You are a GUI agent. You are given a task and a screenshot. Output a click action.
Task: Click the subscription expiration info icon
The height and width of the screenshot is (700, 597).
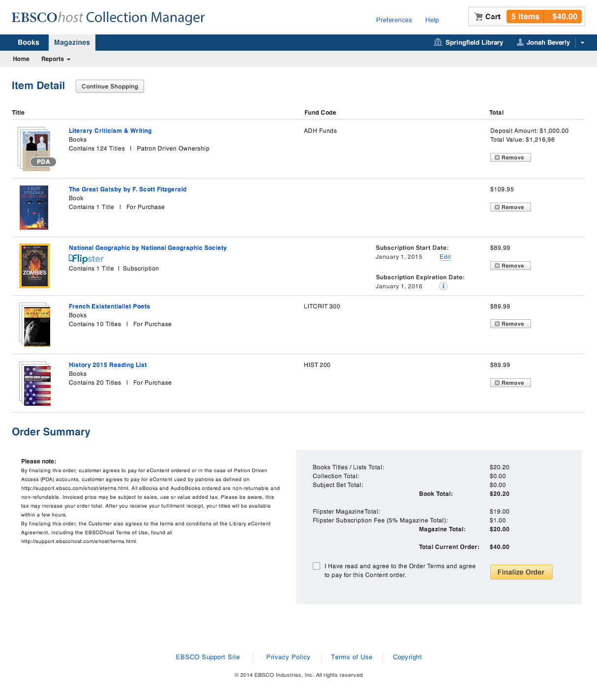point(443,286)
